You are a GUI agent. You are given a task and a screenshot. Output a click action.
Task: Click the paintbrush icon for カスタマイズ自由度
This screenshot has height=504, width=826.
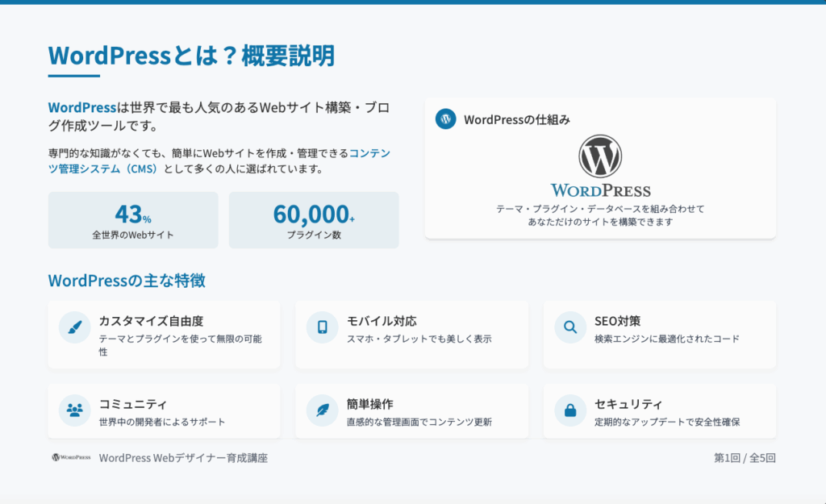75,327
